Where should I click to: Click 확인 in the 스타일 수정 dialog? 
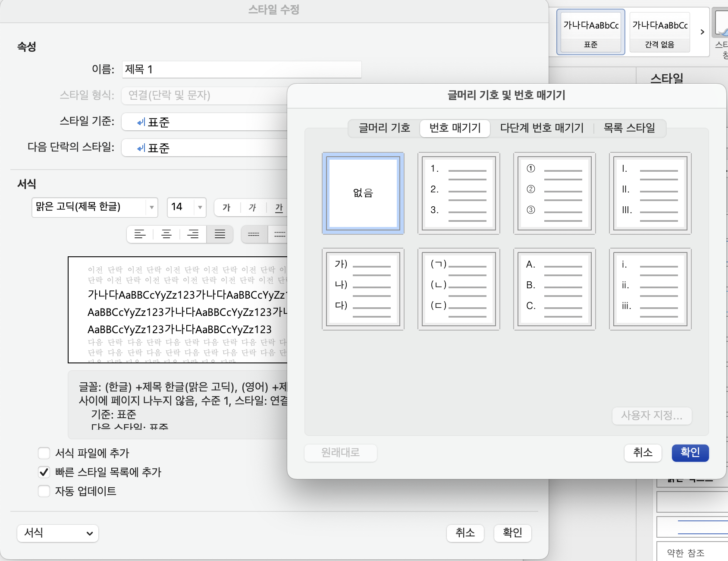(512, 533)
